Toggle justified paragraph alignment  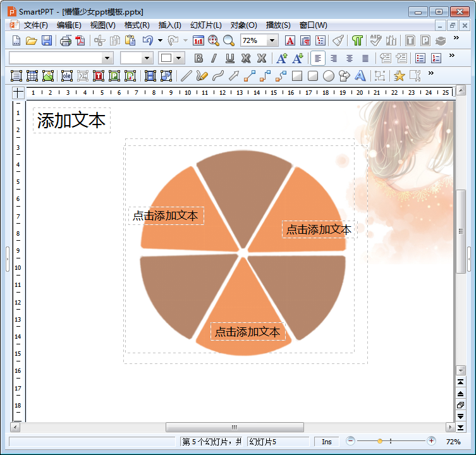365,58
